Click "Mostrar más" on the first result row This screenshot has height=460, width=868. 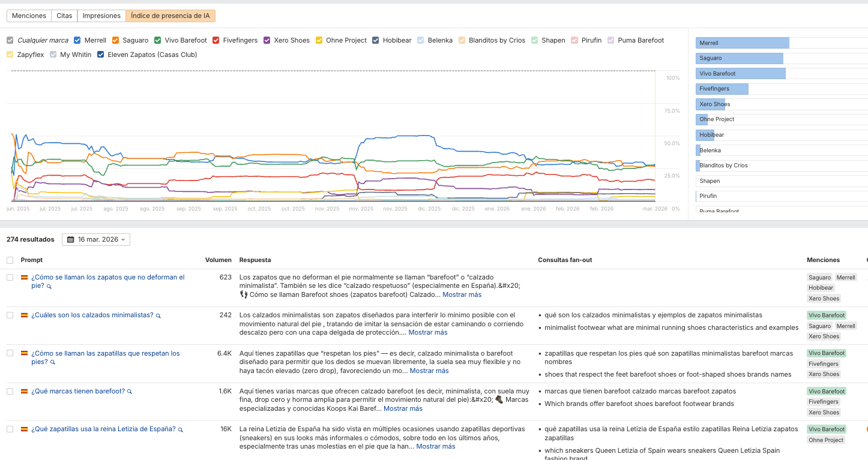(462, 294)
